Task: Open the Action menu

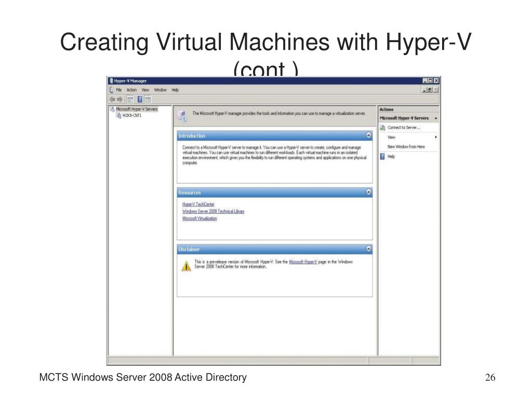Action: click(x=131, y=90)
